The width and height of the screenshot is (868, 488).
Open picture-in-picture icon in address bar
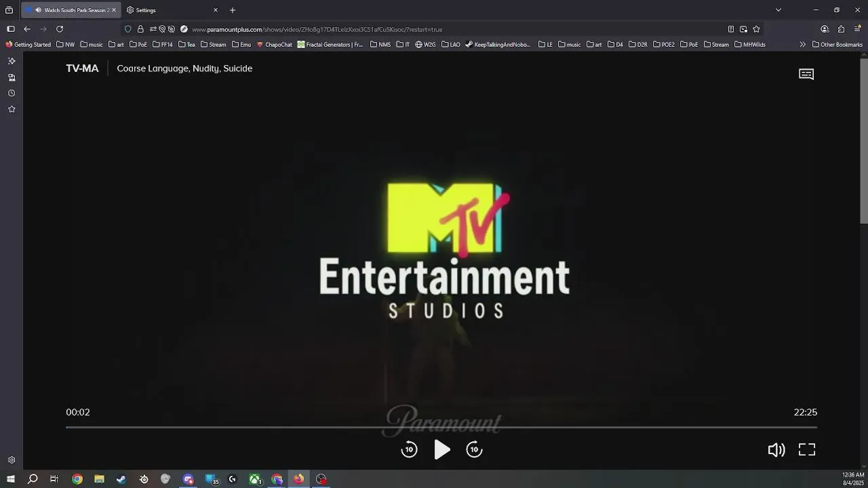(x=743, y=29)
